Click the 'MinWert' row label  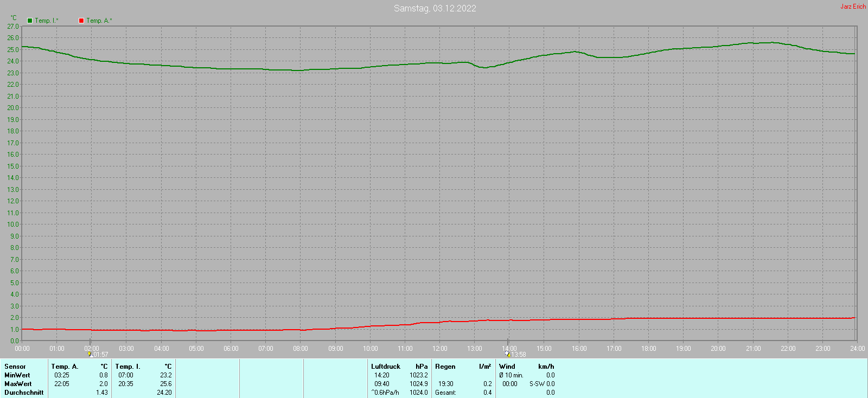pyautogui.click(x=17, y=375)
